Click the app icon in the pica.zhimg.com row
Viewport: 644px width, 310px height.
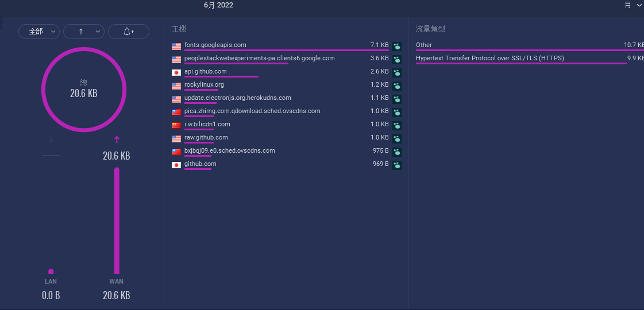coord(397,112)
